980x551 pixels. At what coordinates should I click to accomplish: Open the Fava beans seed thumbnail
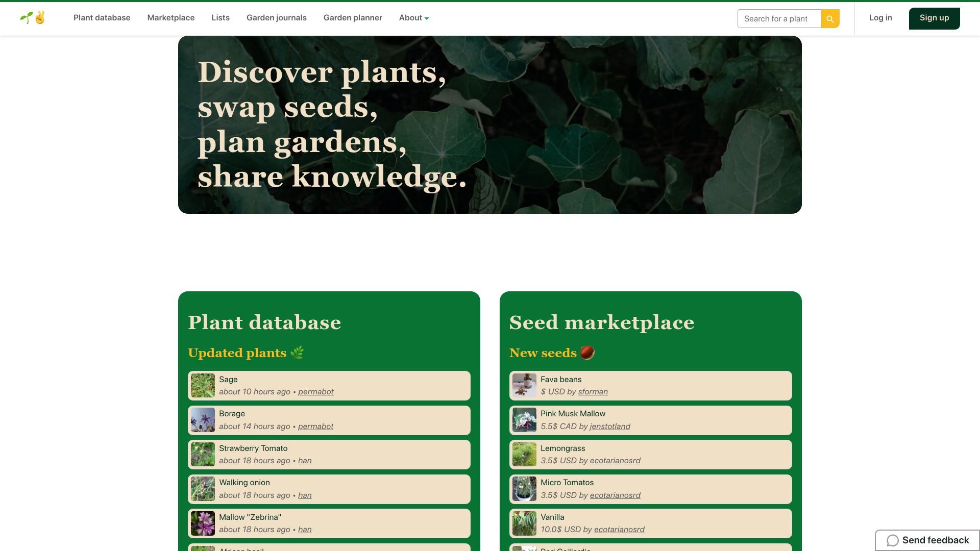click(x=524, y=386)
